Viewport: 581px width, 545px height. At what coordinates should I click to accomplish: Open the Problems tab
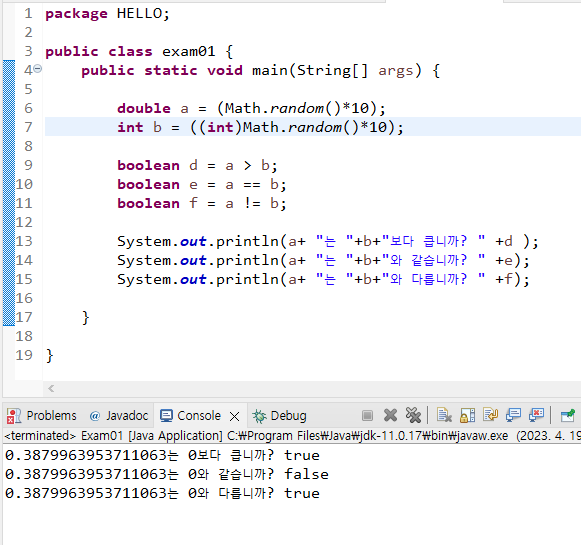(x=42, y=416)
